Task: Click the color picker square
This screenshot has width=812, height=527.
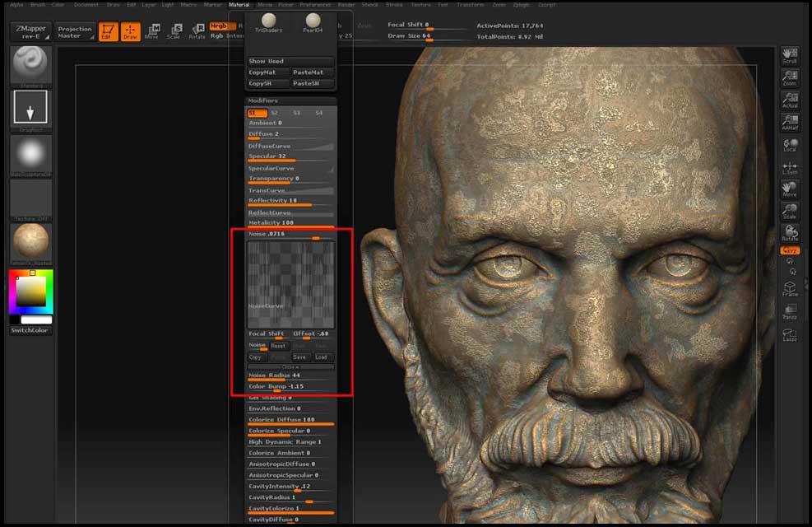Action: click(31, 292)
